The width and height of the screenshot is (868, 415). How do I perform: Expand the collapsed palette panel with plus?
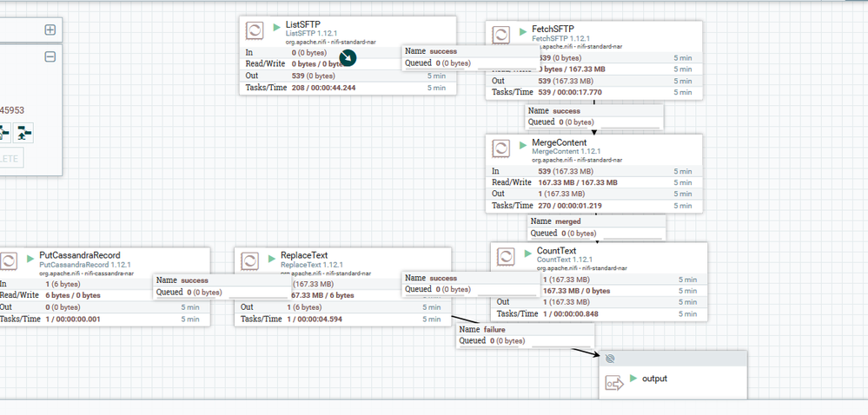tap(50, 30)
